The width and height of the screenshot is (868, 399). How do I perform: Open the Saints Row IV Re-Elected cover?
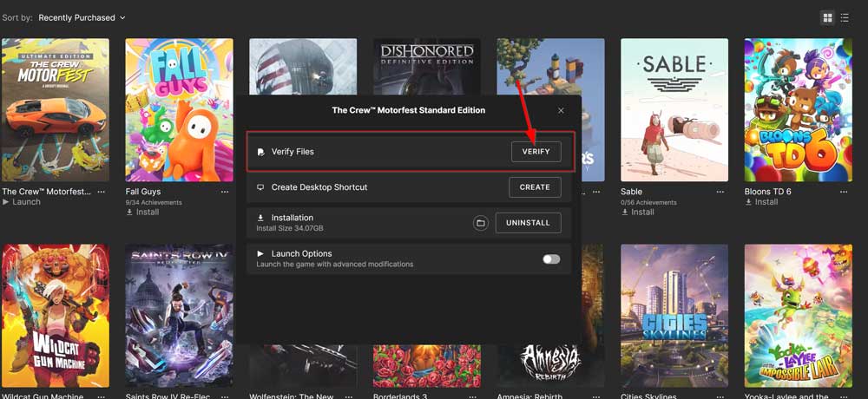[180, 316]
